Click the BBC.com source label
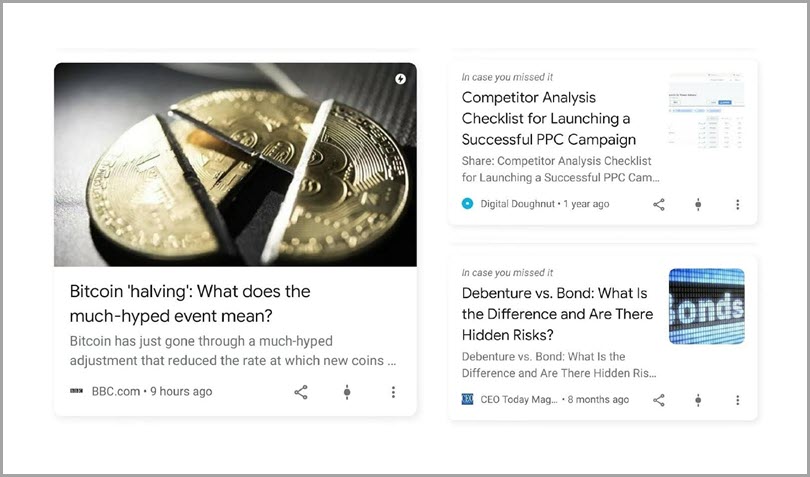Image resolution: width=810 pixels, height=477 pixels. point(116,392)
